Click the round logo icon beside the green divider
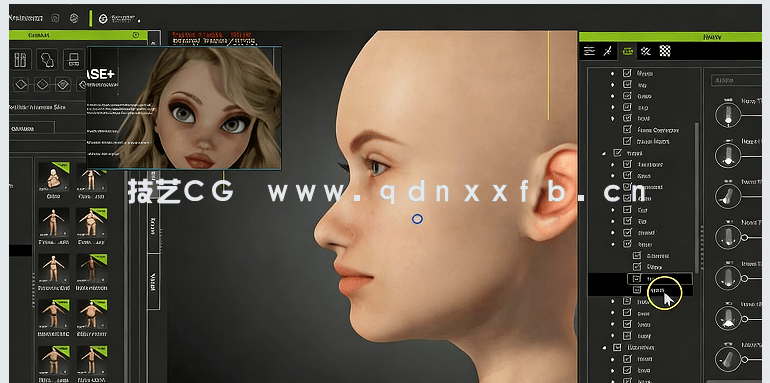The width and height of the screenshot is (770, 383). pos(103,19)
